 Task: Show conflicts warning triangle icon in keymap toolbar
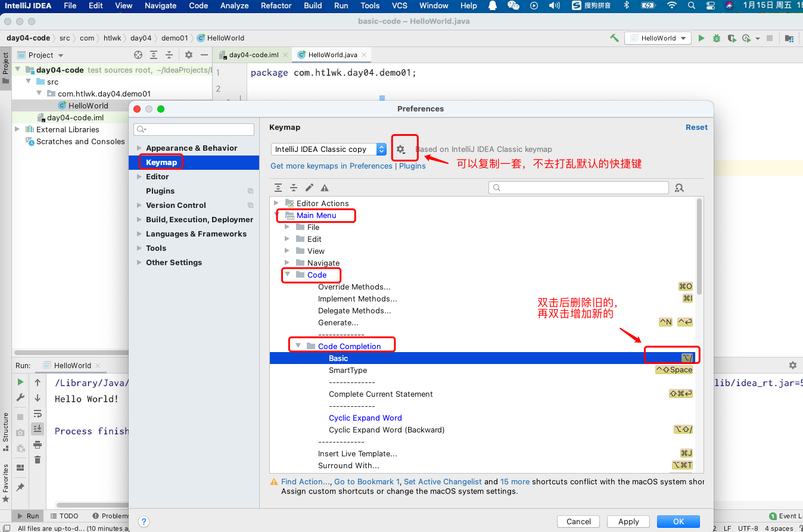(x=325, y=188)
